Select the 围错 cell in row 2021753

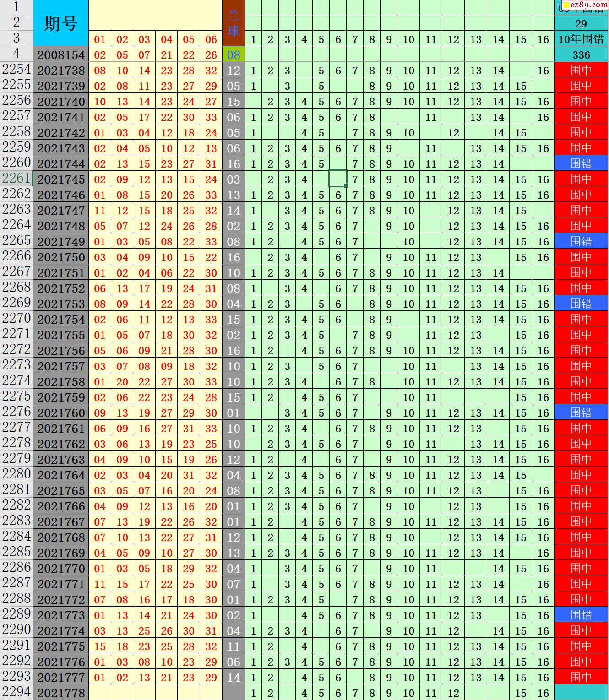click(581, 304)
